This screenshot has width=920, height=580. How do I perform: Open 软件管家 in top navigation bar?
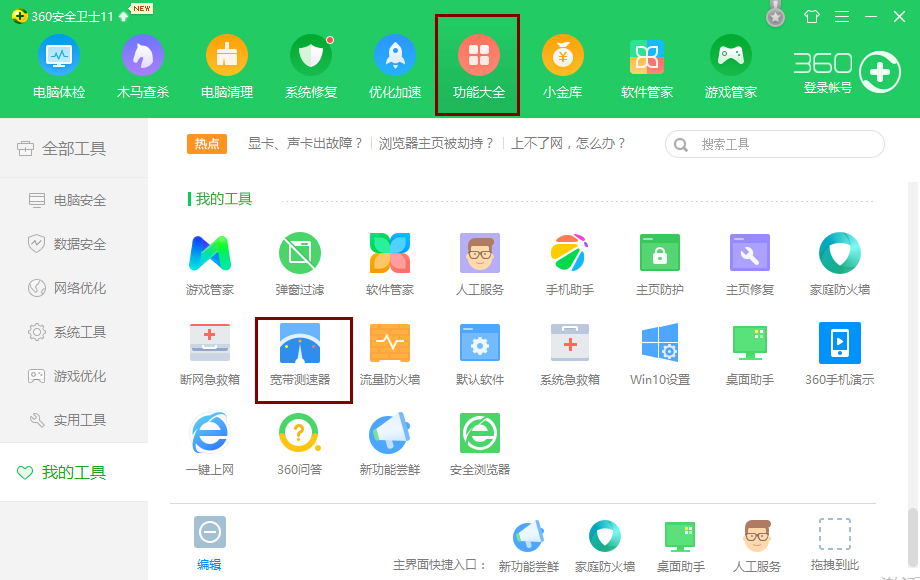647,67
